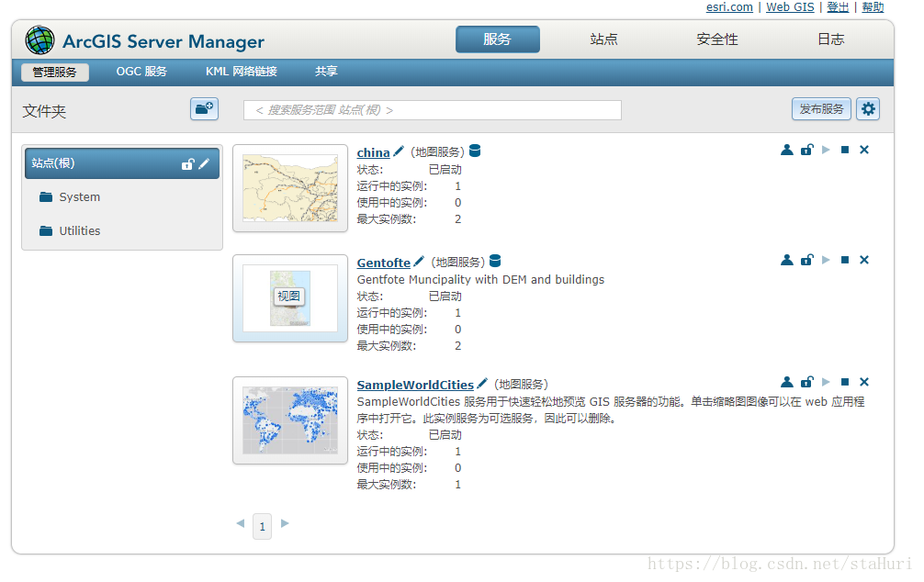Screen dimensions: 924x582
Task: Click the new folder icon beside 文件夹
Action: [205, 109]
